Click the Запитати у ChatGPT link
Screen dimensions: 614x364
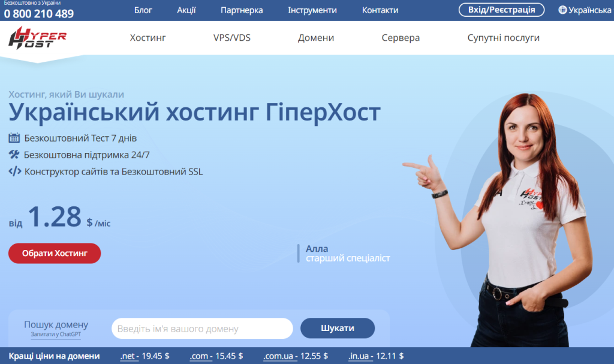tap(56, 335)
